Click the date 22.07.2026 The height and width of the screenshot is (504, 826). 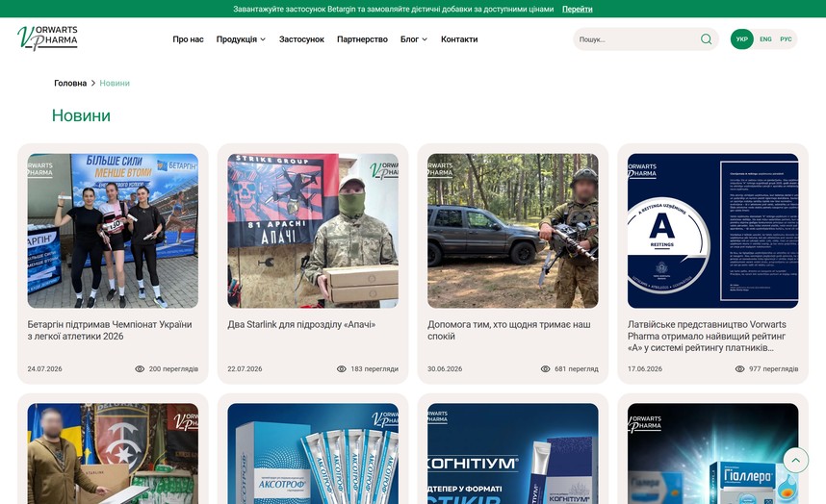[x=245, y=368]
